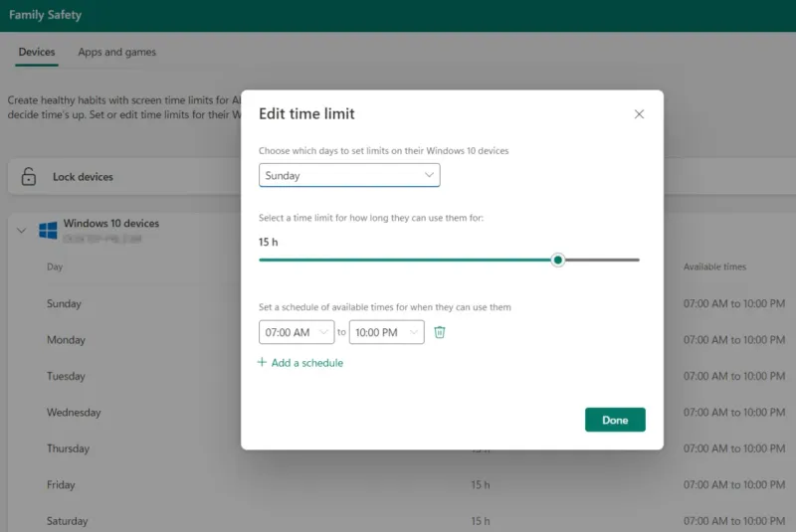Click the time limit slider handle
The height and width of the screenshot is (532, 796).
pyautogui.click(x=557, y=260)
